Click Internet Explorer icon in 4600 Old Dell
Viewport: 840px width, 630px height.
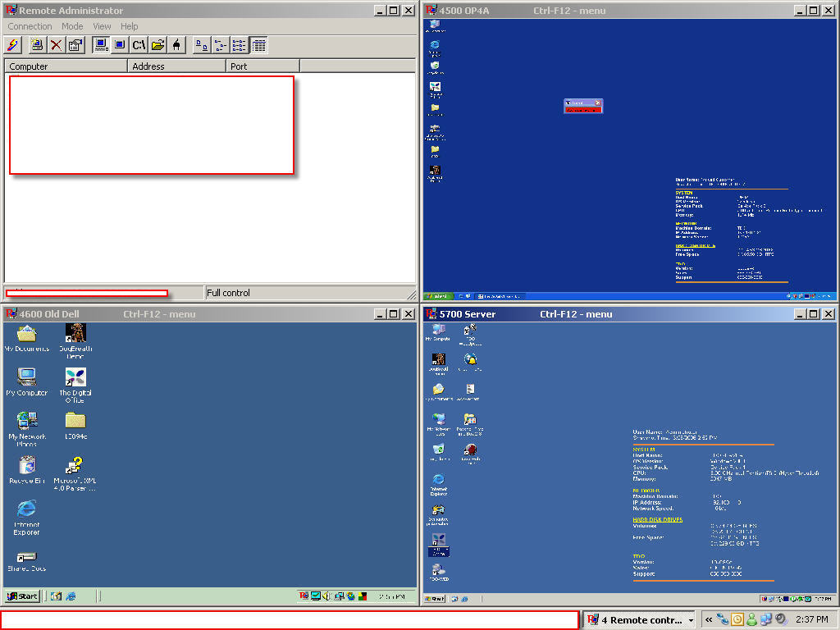[27, 518]
